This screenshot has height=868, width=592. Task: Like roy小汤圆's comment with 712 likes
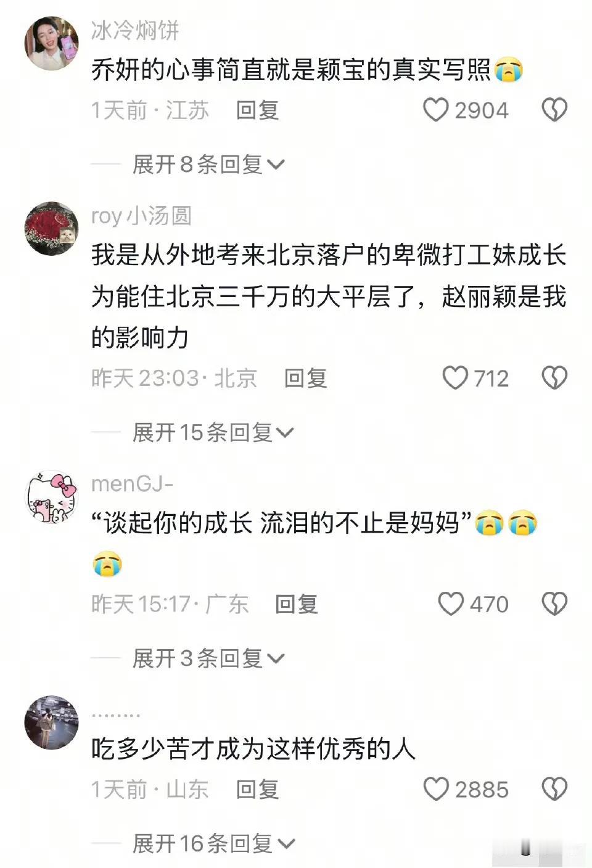455,378
